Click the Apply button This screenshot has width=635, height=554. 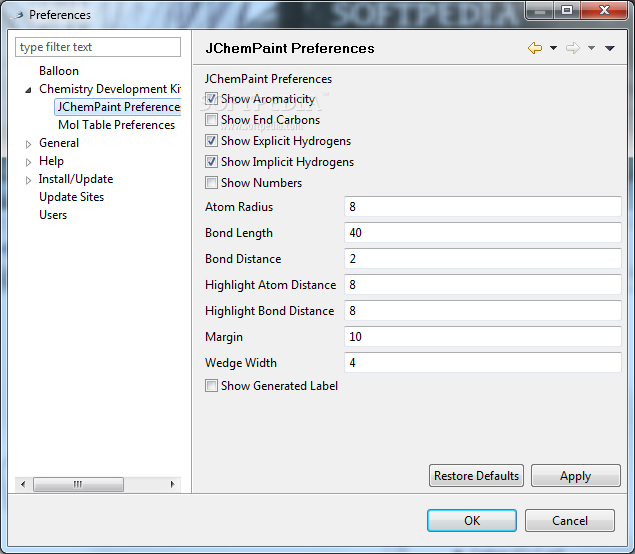pos(575,476)
